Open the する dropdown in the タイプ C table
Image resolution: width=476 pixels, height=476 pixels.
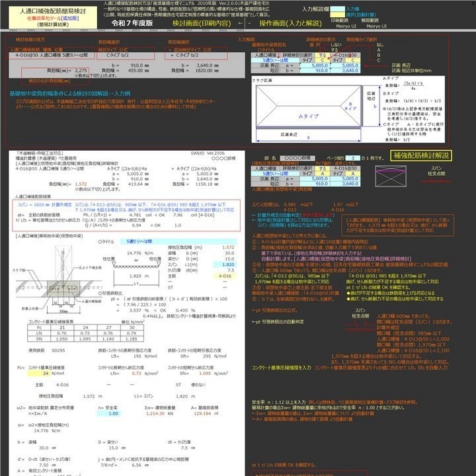pos(323,56)
